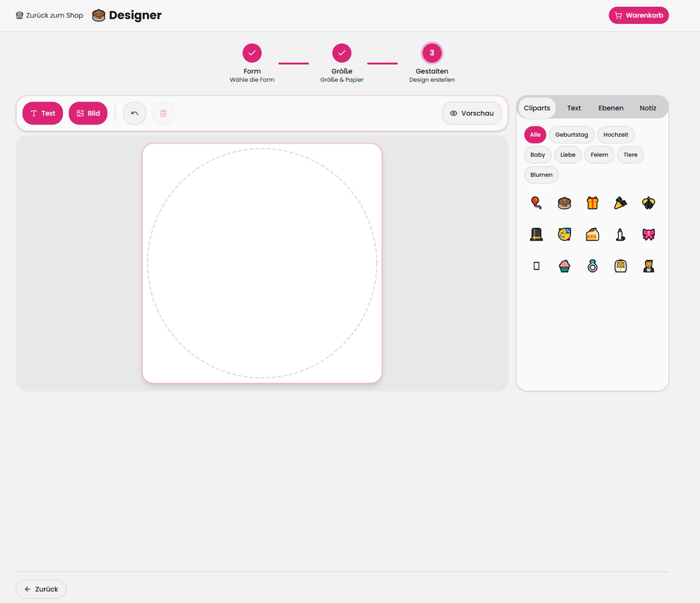This screenshot has height=603, width=700.
Task: Place the gift box clipart
Action: [x=592, y=203]
